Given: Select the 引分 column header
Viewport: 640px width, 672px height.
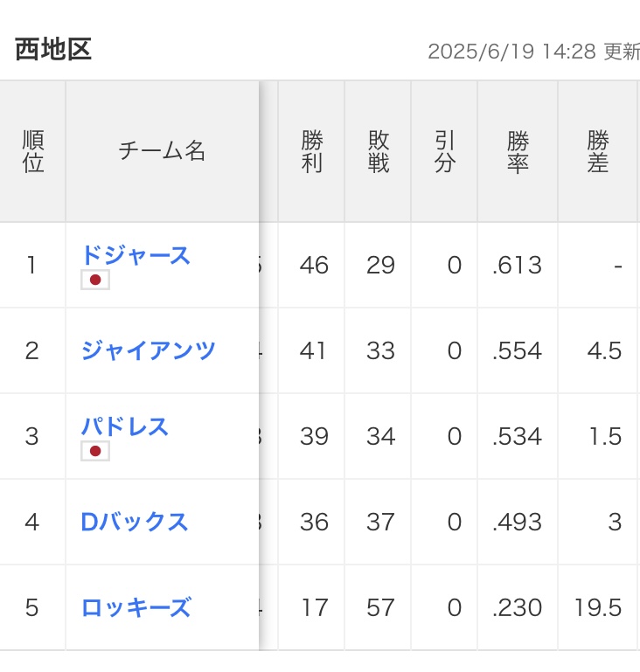Looking at the screenshot, I should coord(444,151).
